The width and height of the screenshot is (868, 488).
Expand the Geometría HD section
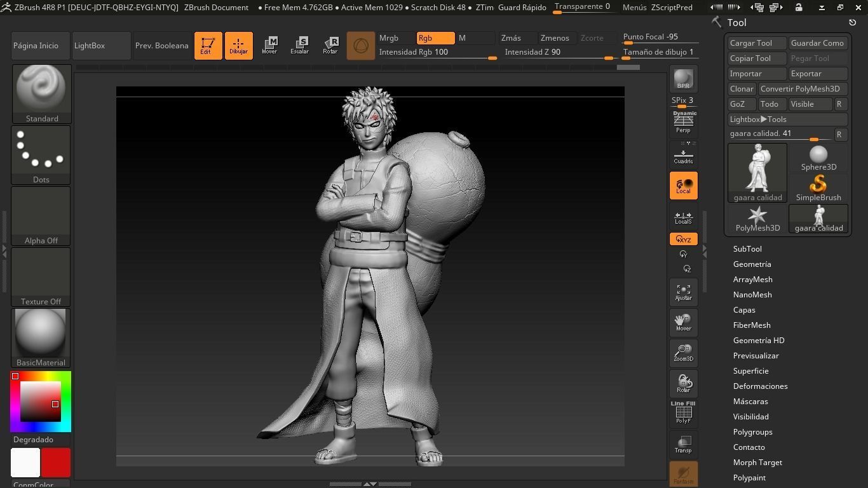pos(759,341)
